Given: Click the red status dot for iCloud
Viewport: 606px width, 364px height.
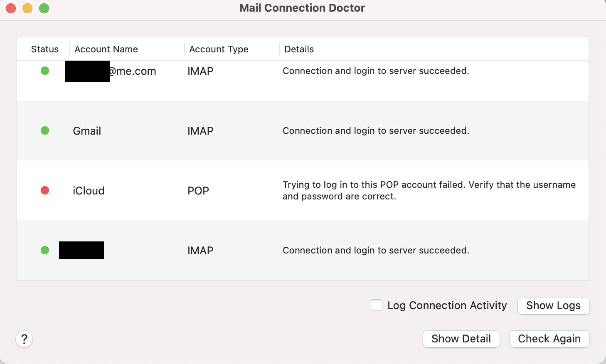Looking at the screenshot, I should coord(45,190).
